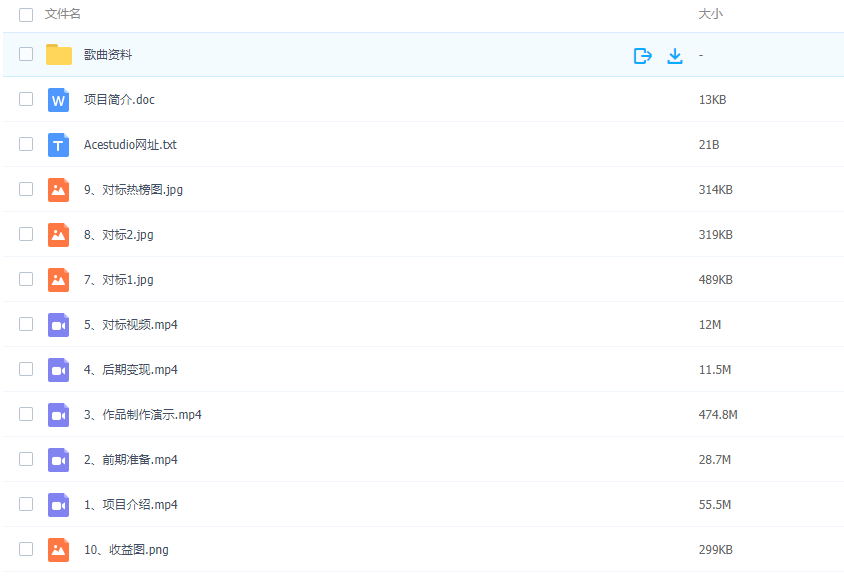844x581 pixels.
Task: Click the download icon on 歌曲资料 row
Action: tap(675, 55)
